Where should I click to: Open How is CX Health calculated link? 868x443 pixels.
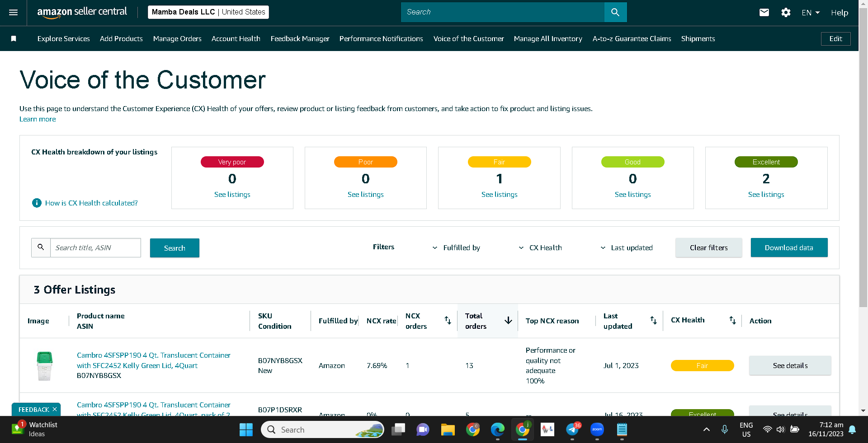[91, 203]
